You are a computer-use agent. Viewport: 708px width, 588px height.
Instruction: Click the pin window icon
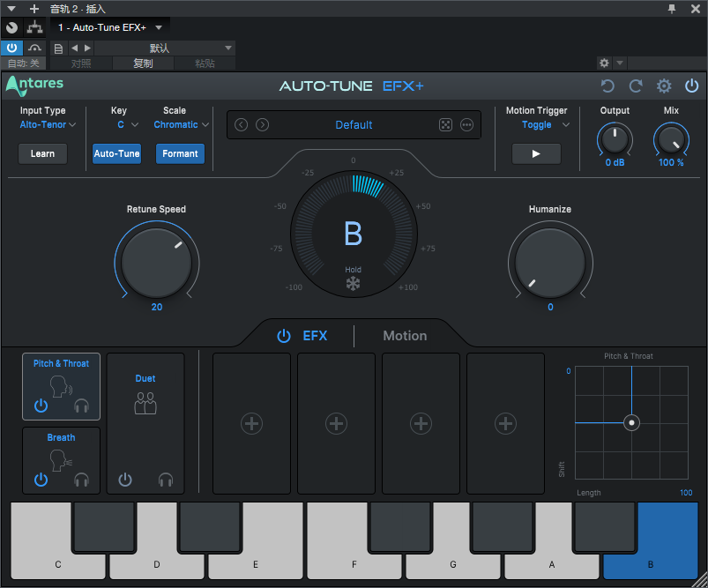672,9
